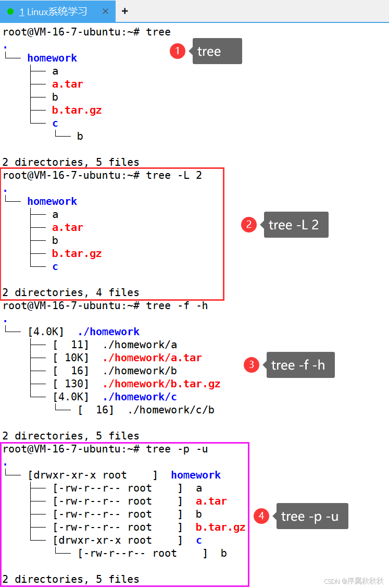Click the path './homework/c/b'
The height and width of the screenshot is (588, 389).
(171, 410)
